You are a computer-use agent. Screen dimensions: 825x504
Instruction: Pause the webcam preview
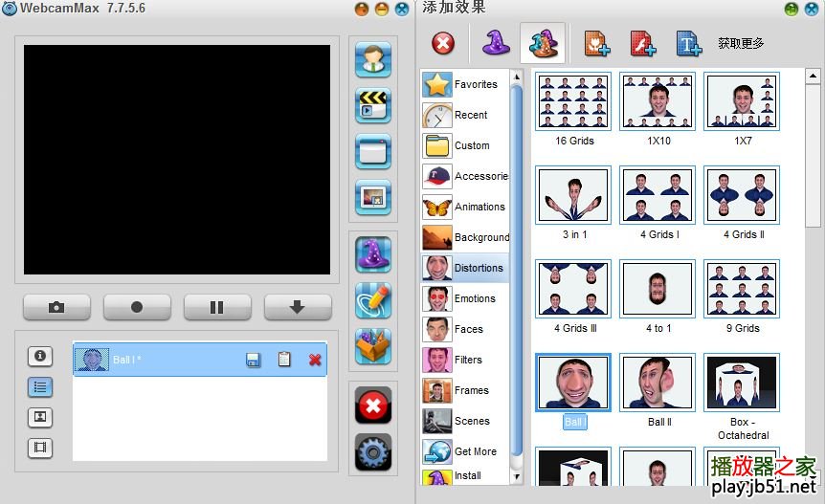click(x=217, y=307)
